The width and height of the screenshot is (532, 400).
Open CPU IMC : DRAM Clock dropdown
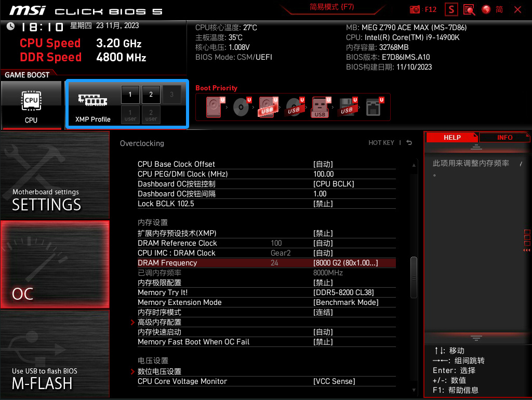(x=323, y=253)
